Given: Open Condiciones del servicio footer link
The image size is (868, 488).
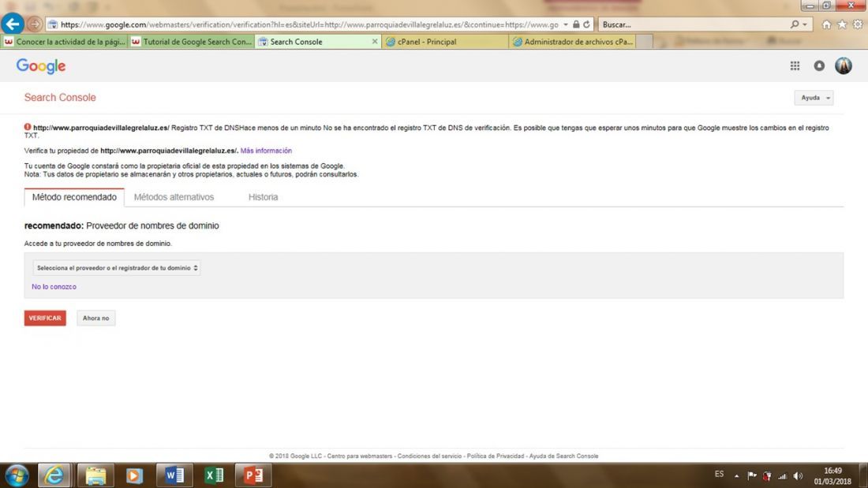Looking at the screenshot, I should [x=429, y=456].
